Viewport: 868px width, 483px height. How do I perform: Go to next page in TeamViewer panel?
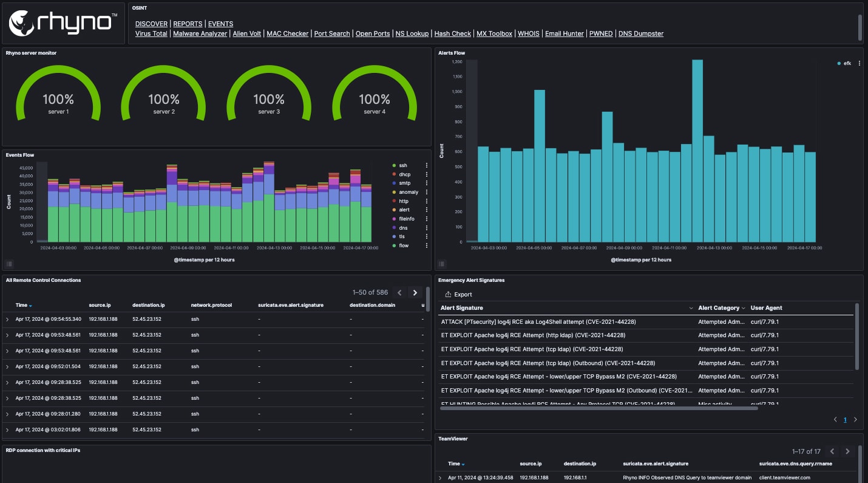pyautogui.click(x=848, y=451)
